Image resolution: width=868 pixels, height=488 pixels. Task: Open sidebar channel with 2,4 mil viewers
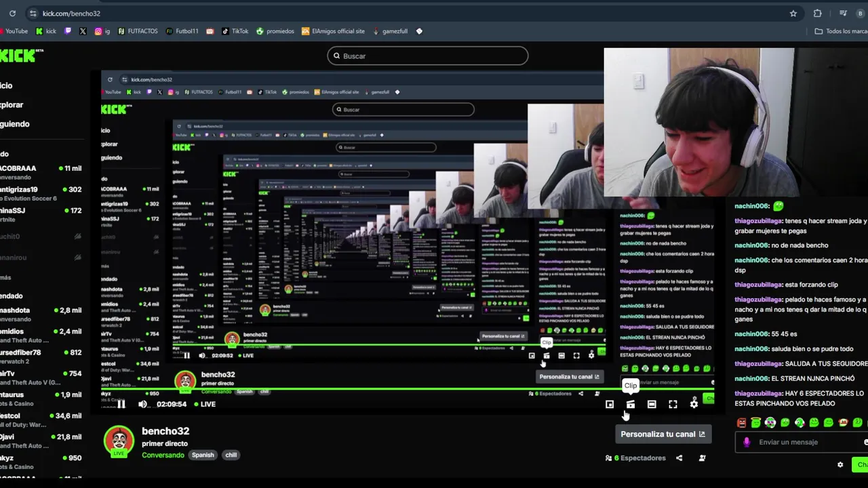(x=41, y=335)
